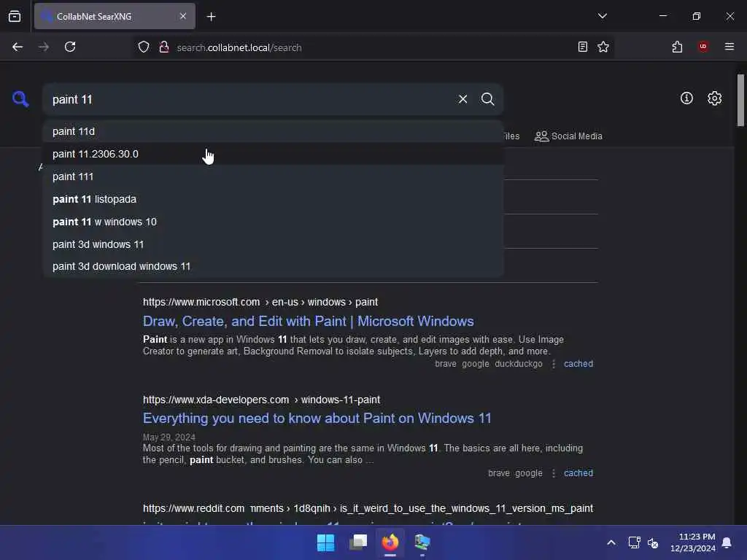Submit search using the magnifier button

487,99
